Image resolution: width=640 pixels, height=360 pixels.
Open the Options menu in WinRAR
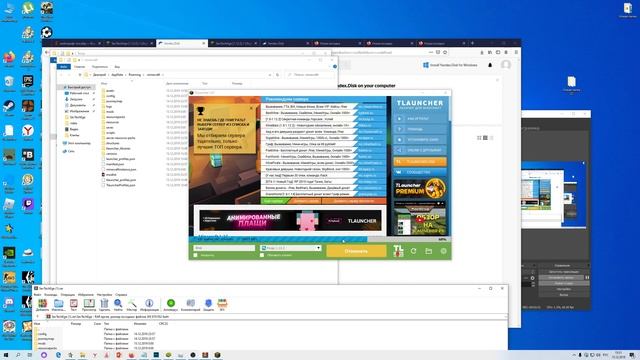(104, 294)
